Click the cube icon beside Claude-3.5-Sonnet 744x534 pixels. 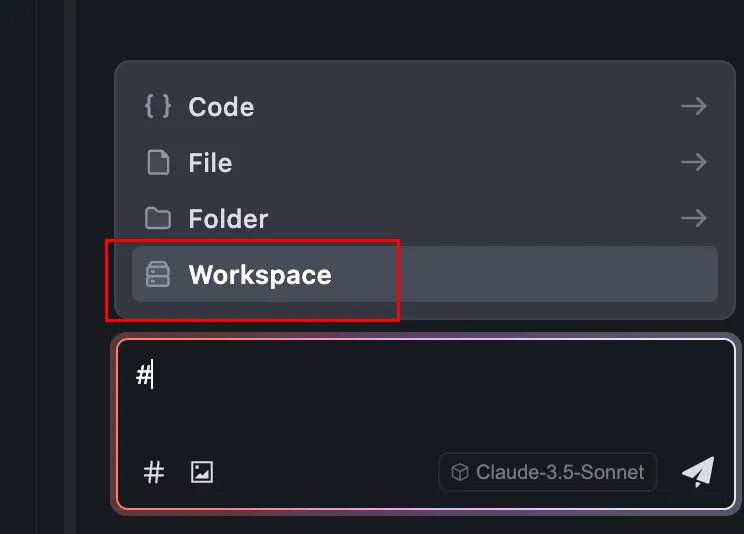tap(460, 473)
